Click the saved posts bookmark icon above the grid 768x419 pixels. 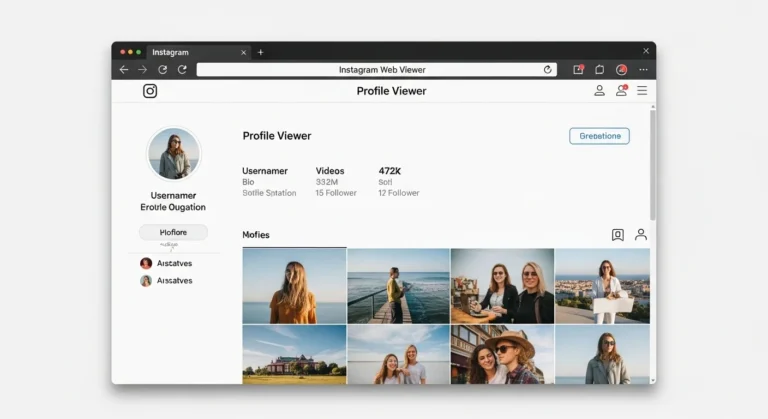617,235
